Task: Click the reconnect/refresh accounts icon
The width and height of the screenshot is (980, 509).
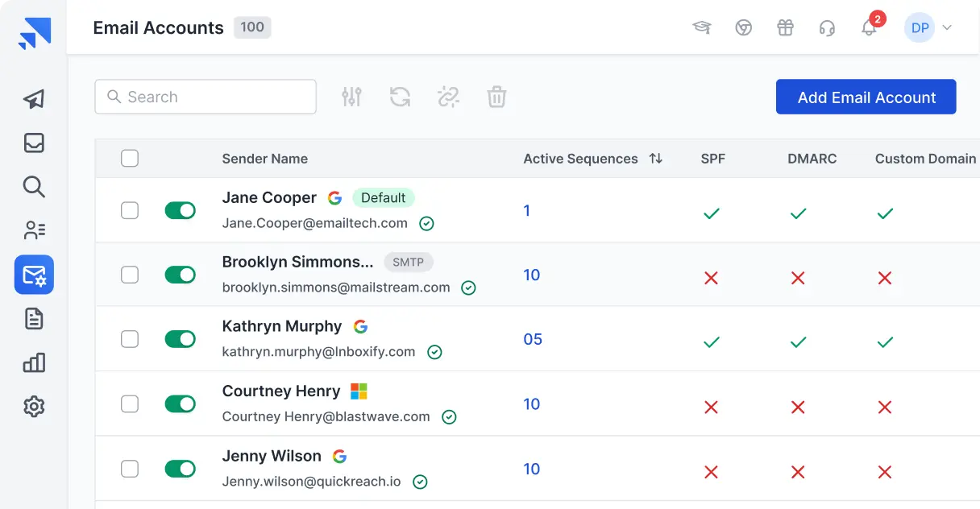Action: click(x=400, y=96)
